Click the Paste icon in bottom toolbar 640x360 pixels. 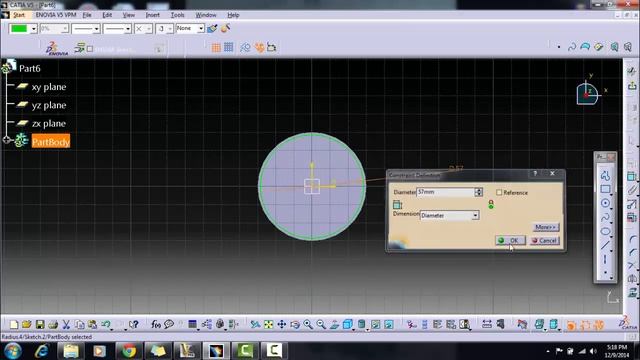tap(93, 324)
